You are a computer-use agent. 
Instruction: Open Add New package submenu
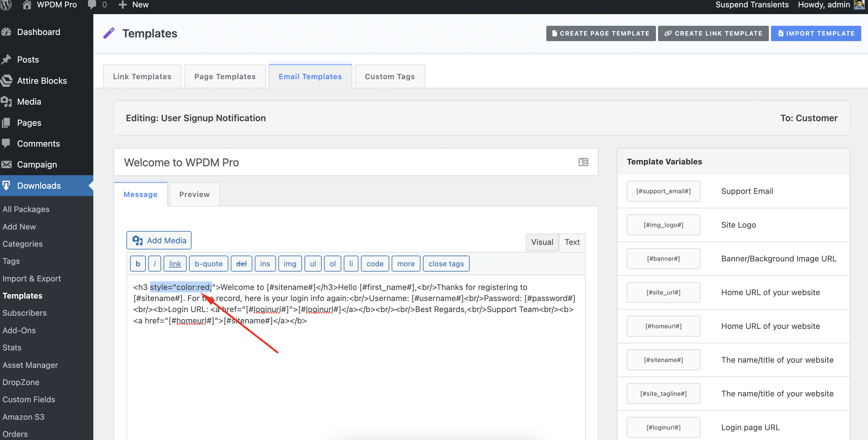click(19, 227)
